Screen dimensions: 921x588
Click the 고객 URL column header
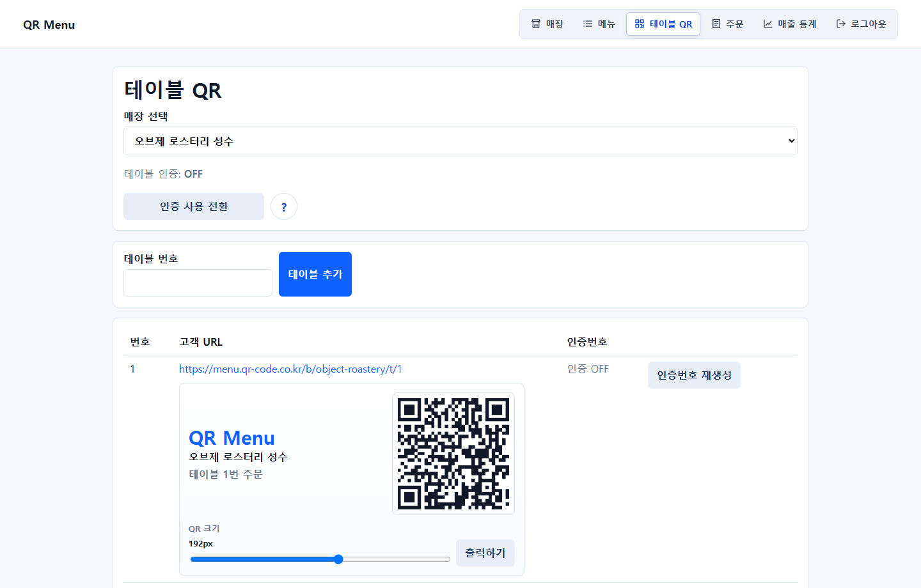tap(201, 342)
